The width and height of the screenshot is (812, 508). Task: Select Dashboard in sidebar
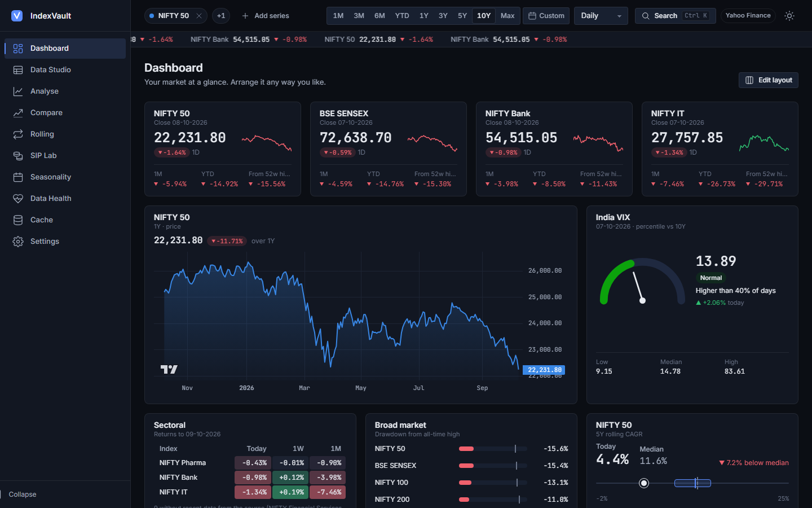(x=65, y=49)
